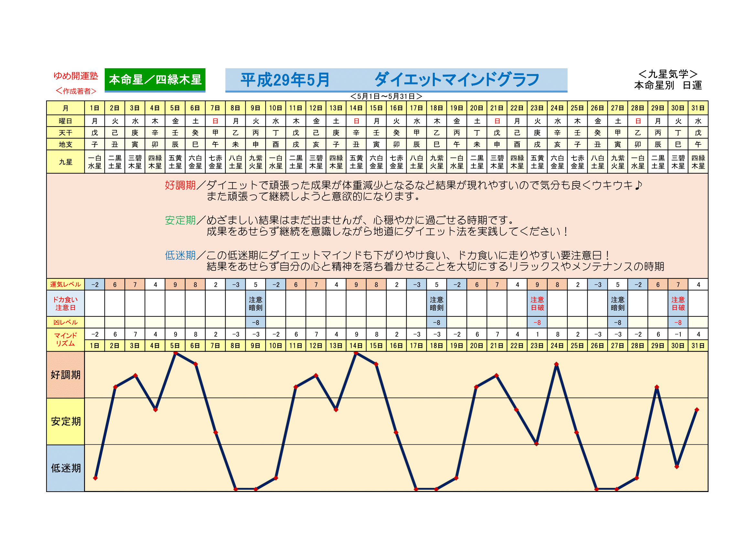Click the blue 低迷期 heading in description

click(x=180, y=255)
